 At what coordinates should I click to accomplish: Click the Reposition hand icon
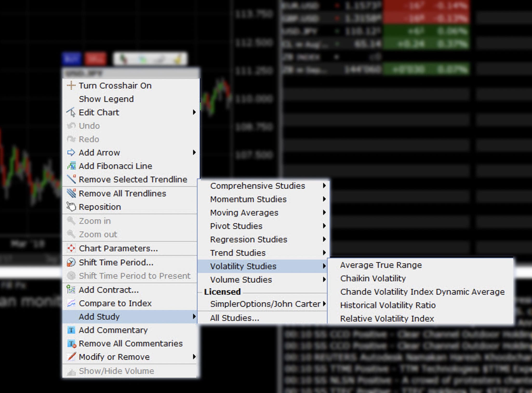(x=71, y=207)
